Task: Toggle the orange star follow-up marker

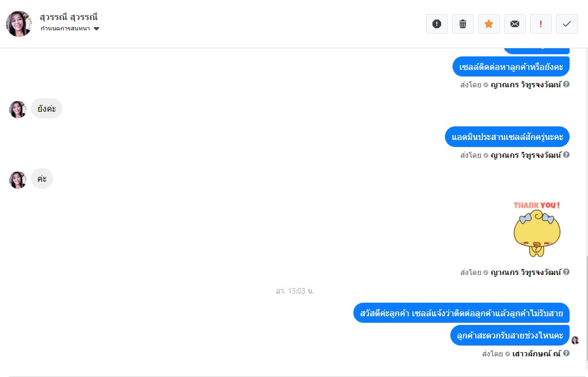Action: (489, 24)
